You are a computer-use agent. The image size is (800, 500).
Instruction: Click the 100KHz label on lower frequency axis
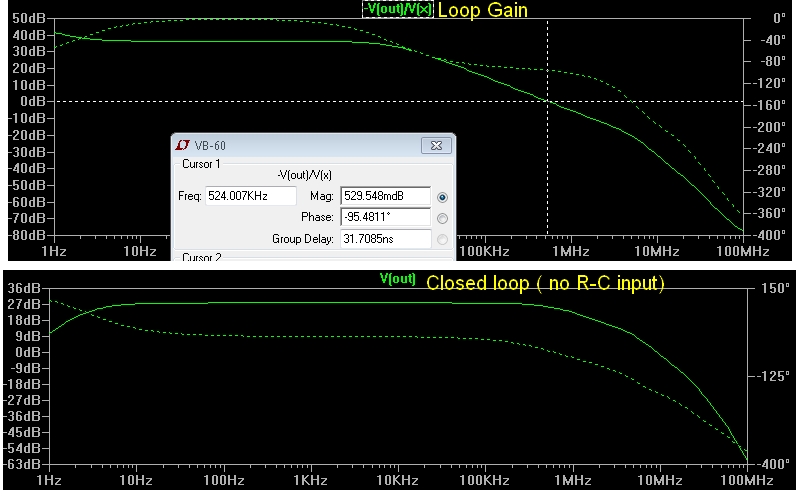click(485, 480)
